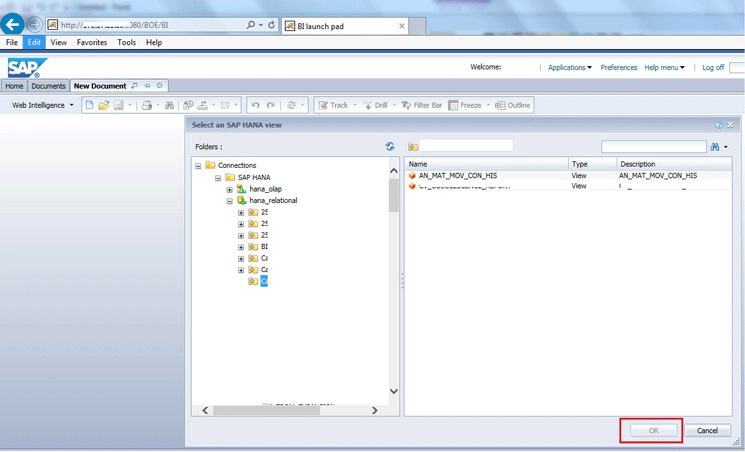
Task: Collapse the hana_relational node
Action: [229, 201]
